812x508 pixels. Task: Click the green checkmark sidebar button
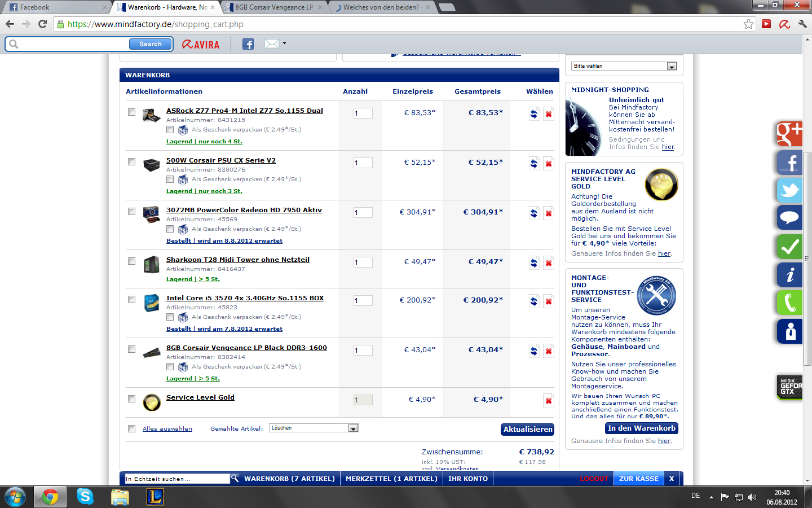789,247
